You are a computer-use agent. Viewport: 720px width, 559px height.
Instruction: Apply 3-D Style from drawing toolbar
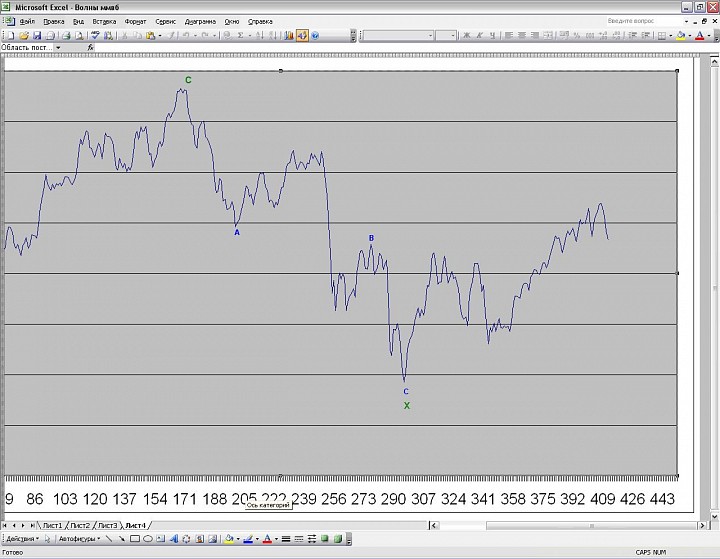(338, 539)
